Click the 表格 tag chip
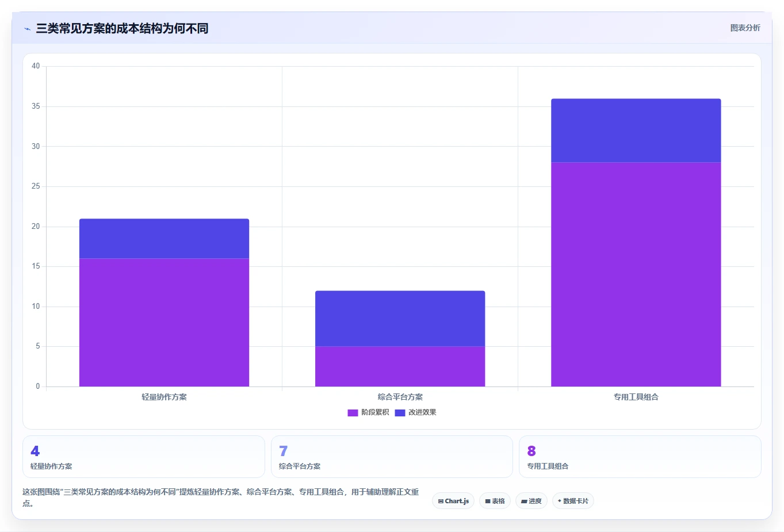 click(x=495, y=501)
